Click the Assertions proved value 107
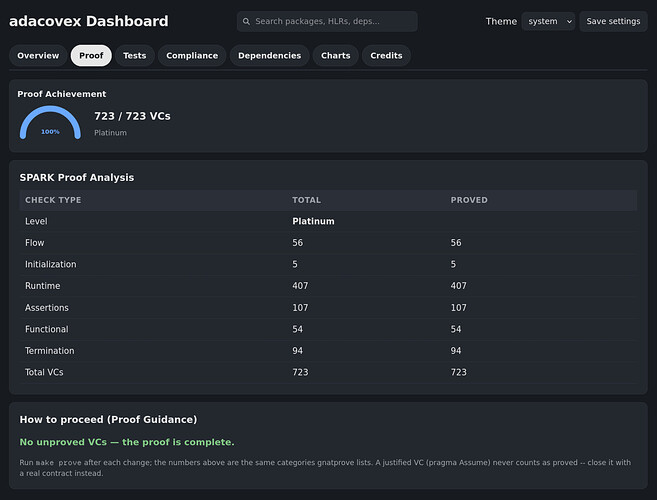This screenshot has height=500, width=657. (x=458, y=308)
